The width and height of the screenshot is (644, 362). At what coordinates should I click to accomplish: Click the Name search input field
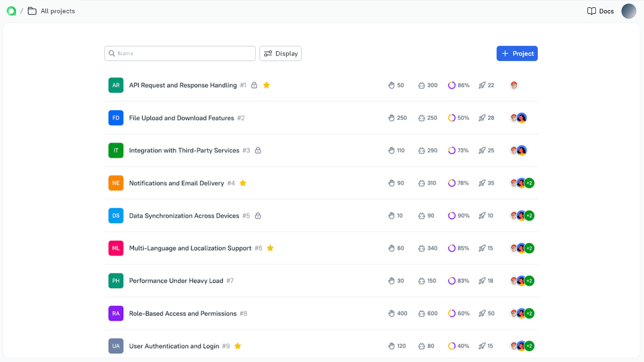click(179, 53)
